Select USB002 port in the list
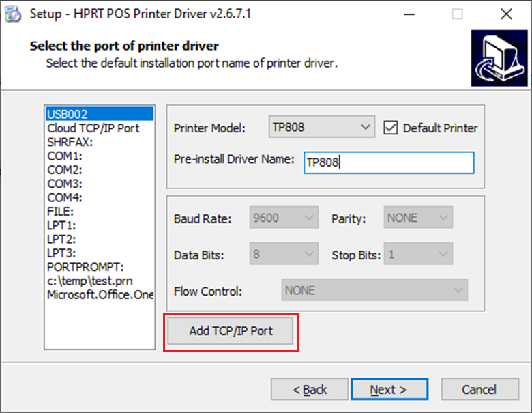 click(68, 114)
